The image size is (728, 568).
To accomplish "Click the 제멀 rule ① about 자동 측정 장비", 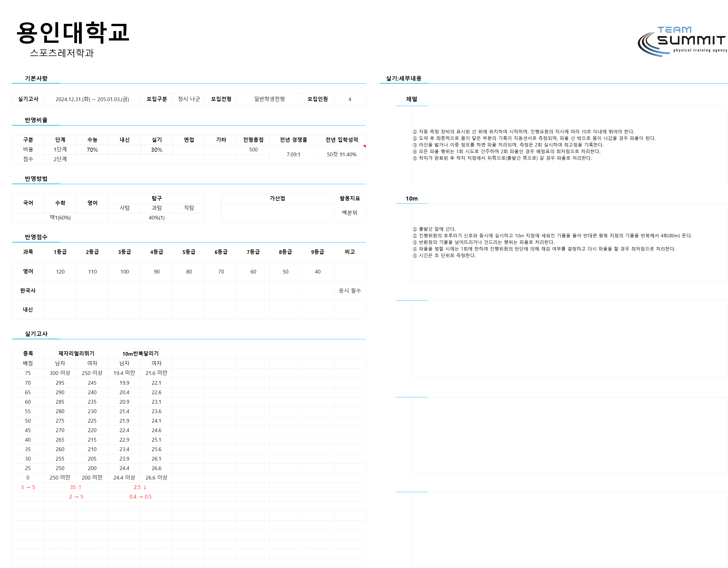I will coord(523,132).
